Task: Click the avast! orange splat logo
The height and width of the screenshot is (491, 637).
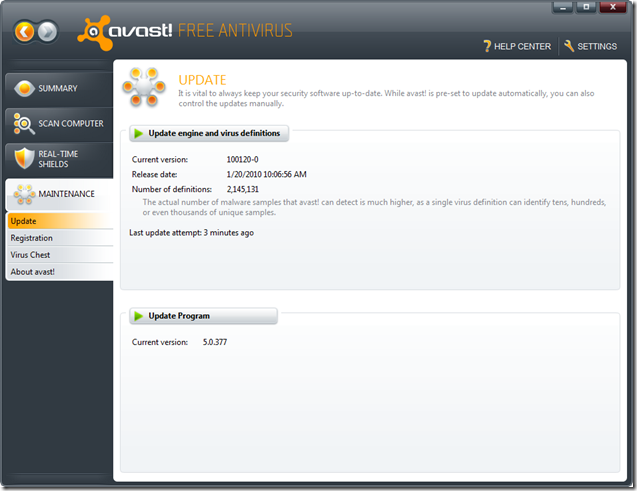Action: (94, 33)
